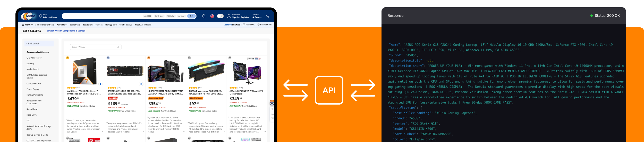This screenshot has height=142, width=644.
Task: Click Back to Main button
Action: coord(39,43)
